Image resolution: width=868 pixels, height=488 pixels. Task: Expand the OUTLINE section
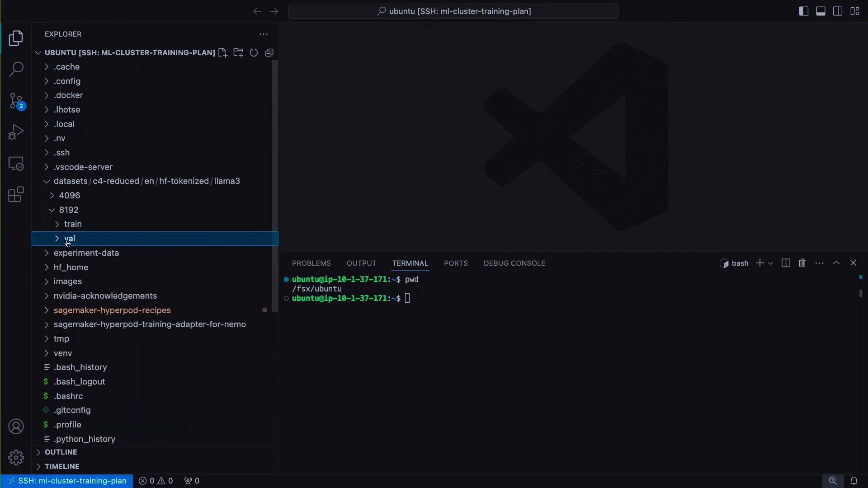click(x=61, y=452)
